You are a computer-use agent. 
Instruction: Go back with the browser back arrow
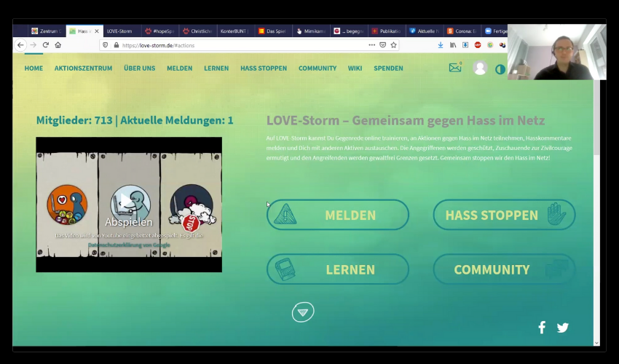click(x=20, y=45)
